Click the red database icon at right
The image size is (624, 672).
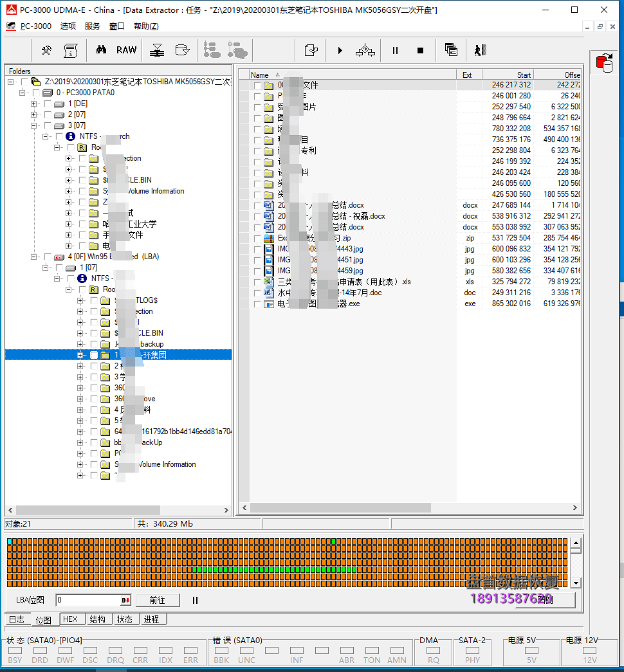click(x=605, y=63)
